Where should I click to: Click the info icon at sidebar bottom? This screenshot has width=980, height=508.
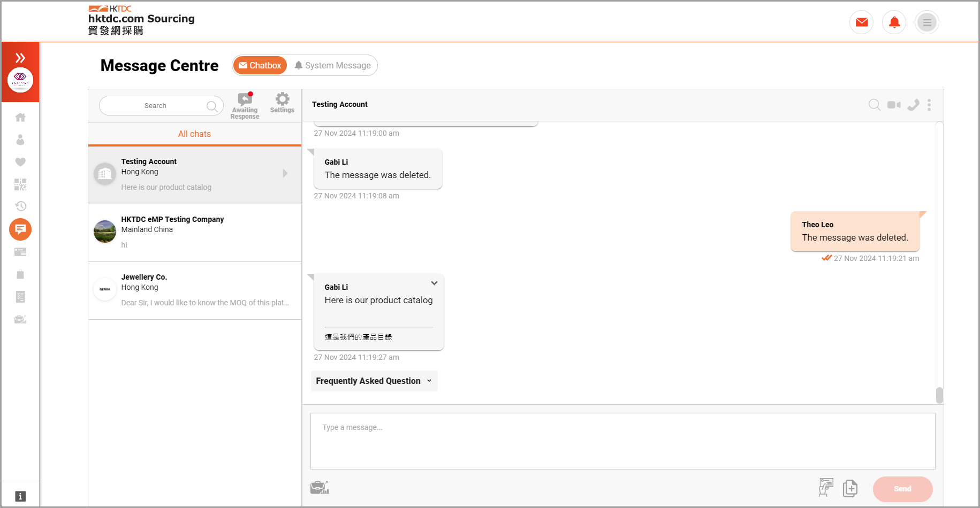click(20, 496)
